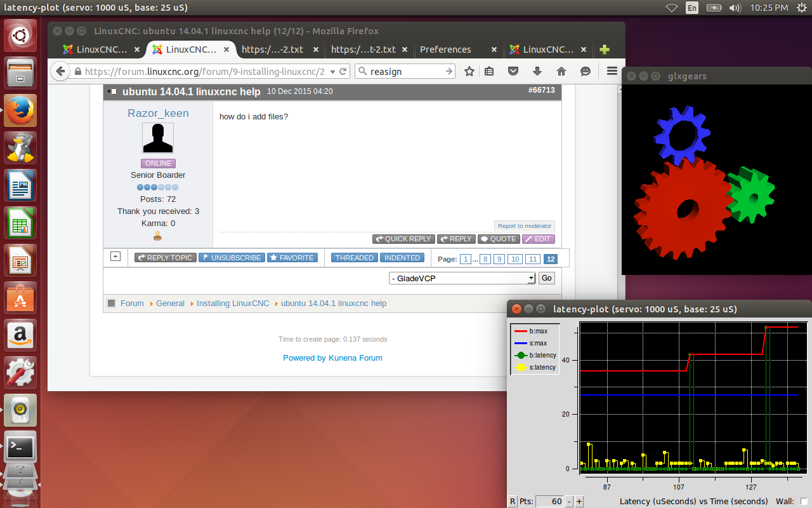
Task: Open the LinuxCNC penguin launcher icon
Action: tap(20, 148)
